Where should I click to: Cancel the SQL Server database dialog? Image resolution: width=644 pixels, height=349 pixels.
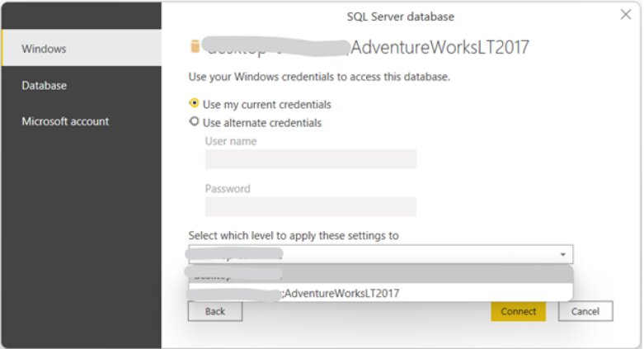coord(585,311)
